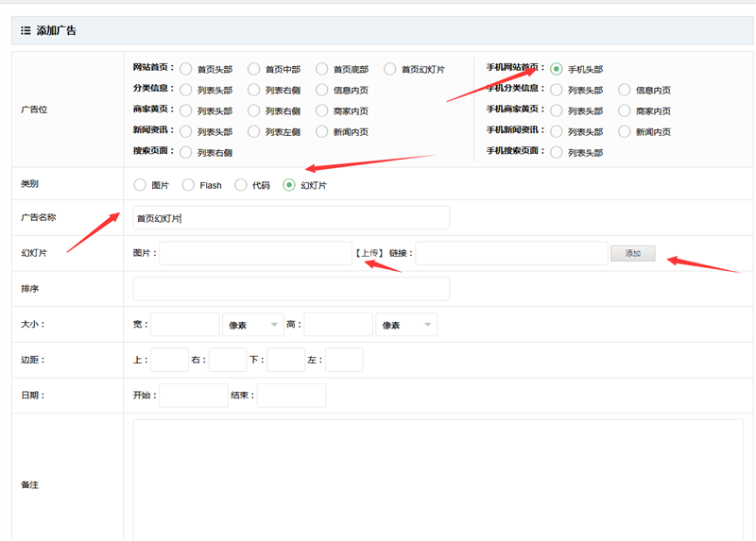Screen dimensions: 756x541
Task: Select 手机头部 under 手机网站首页
Action: point(557,69)
